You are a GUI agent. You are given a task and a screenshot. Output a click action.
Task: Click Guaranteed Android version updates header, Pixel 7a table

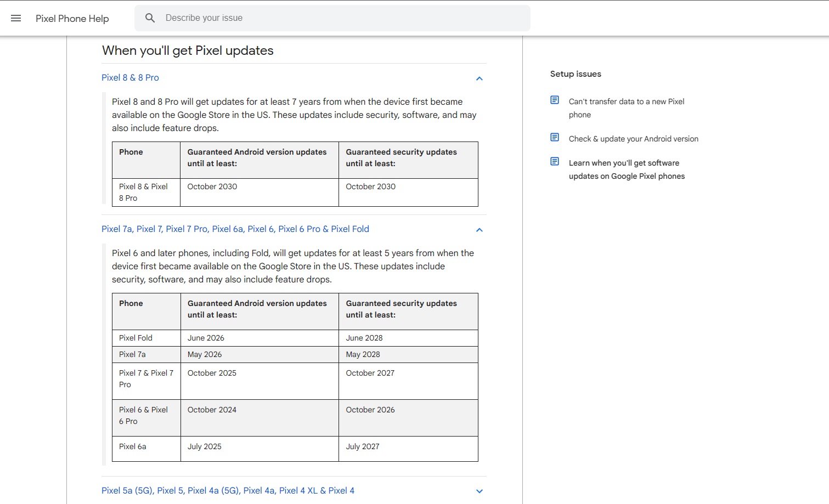(x=260, y=312)
